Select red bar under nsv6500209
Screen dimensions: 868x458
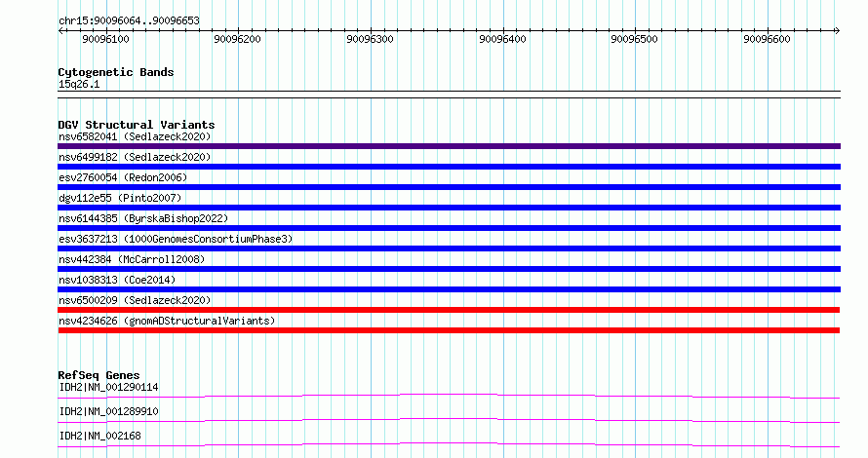tap(449, 310)
